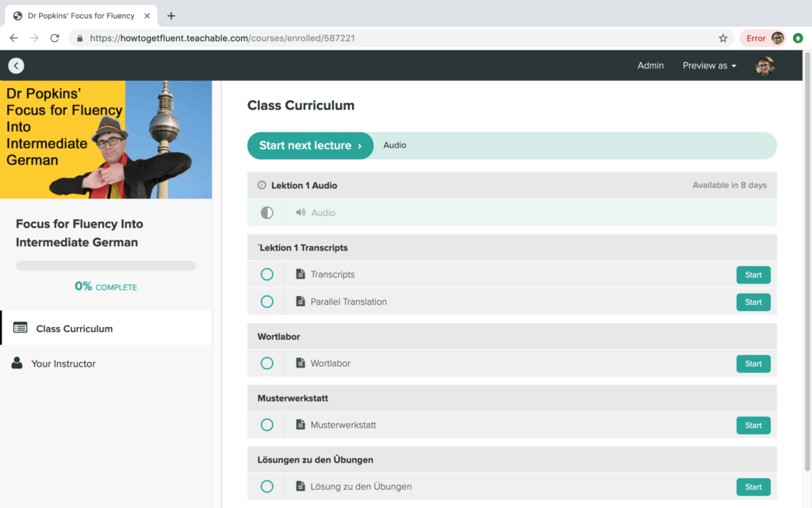
Task: Click the Your Instructor person icon
Action: coord(17,363)
